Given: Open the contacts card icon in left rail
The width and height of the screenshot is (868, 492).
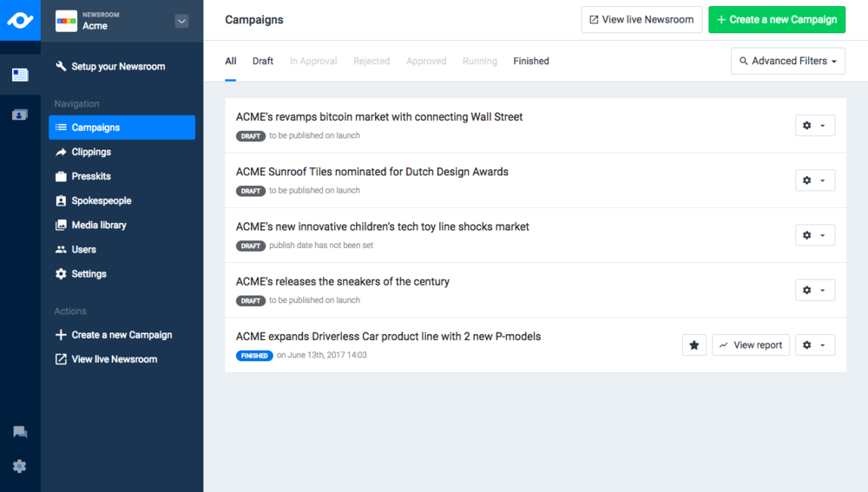Looking at the screenshot, I should click(20, 115).
